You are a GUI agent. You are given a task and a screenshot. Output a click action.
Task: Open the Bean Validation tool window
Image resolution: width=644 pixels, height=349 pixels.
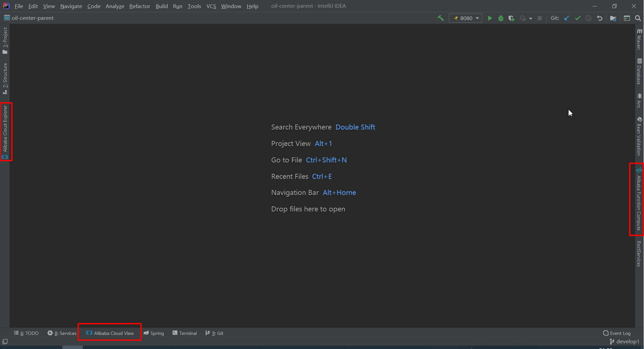pyautogui.click(x=639, y=136)
